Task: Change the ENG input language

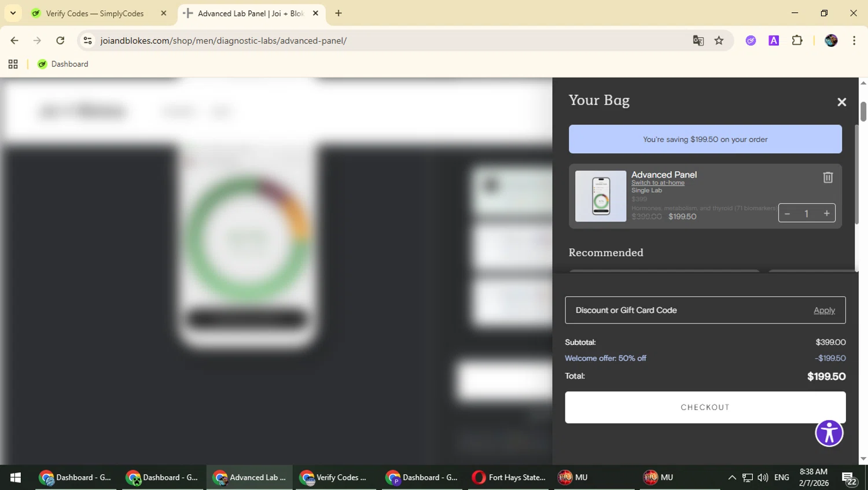Action: coord(781,477)
